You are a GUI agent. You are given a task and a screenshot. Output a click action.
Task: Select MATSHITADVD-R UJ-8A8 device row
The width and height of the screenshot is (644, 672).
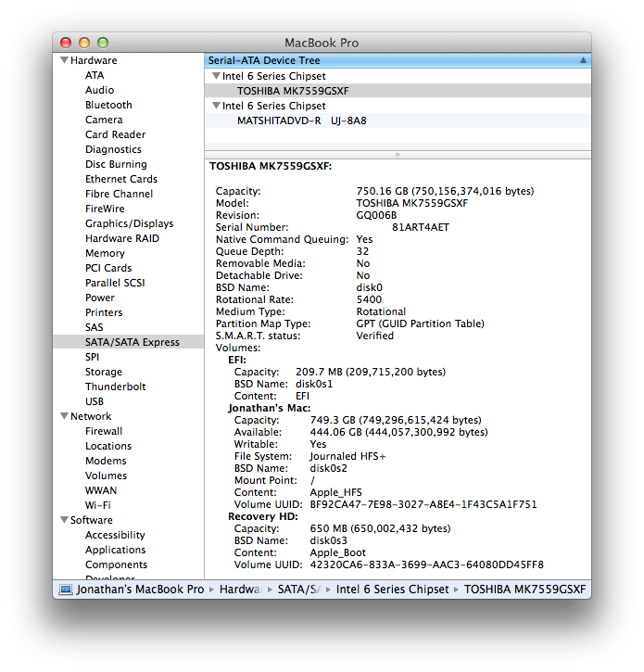398,120
